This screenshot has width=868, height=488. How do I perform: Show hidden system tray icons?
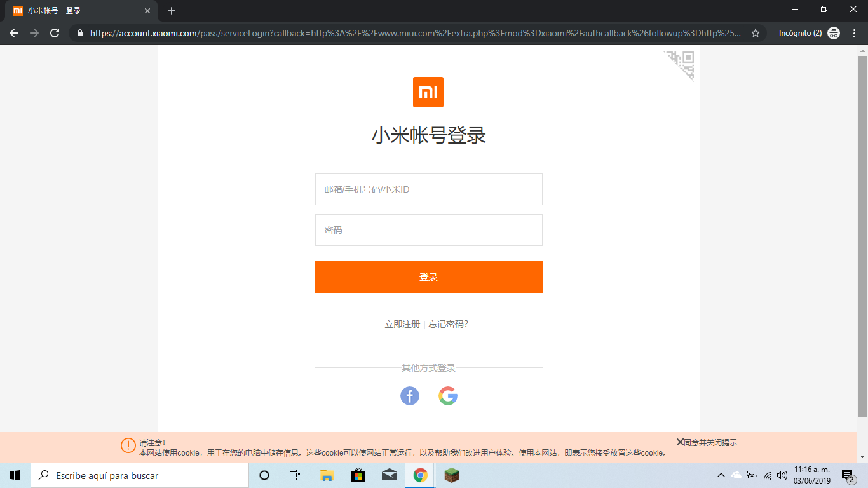pyautogui.click(x=721, y=475)
